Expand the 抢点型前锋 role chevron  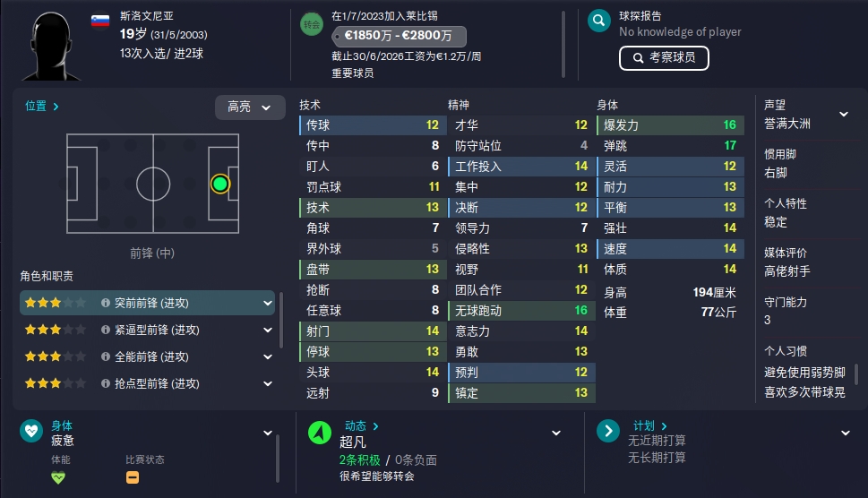coord(267,383)
